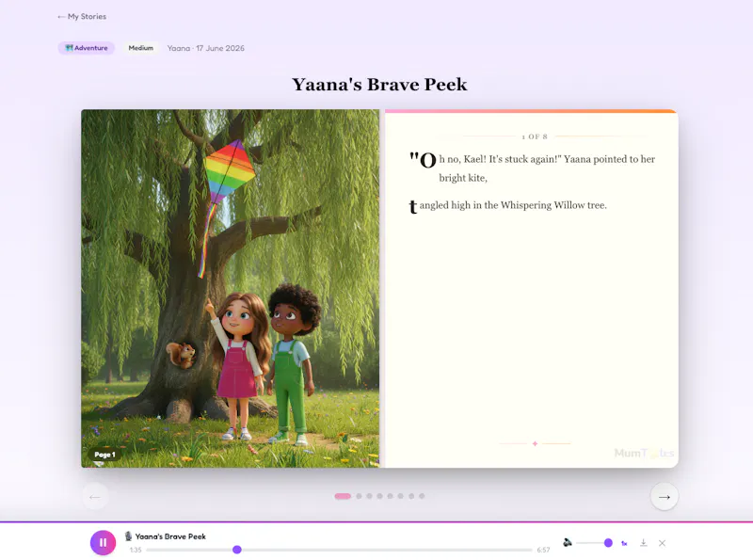The width and height of the screenshot is (753, 560).
Task: Click the total duration 6:57
Action: point(543,550)
